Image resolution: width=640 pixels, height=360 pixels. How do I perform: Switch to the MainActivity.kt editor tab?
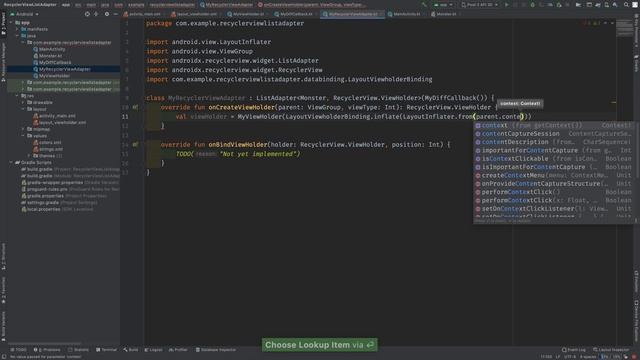pyautogui.click(x=406, y=14)
